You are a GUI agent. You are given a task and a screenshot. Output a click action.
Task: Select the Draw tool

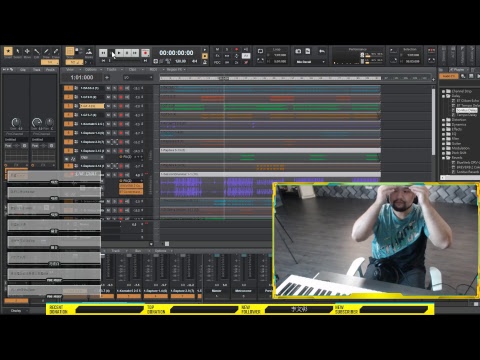46,51
